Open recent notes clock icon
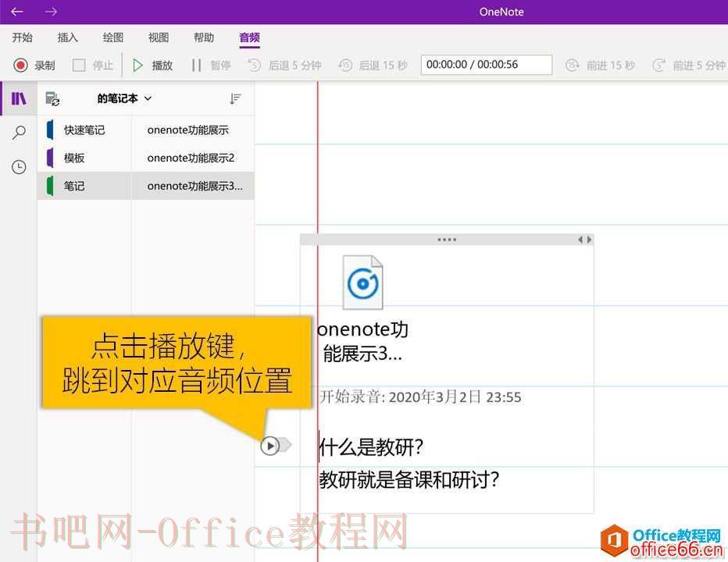This screenshot has width=728, height=562. [x=19, y=167]
